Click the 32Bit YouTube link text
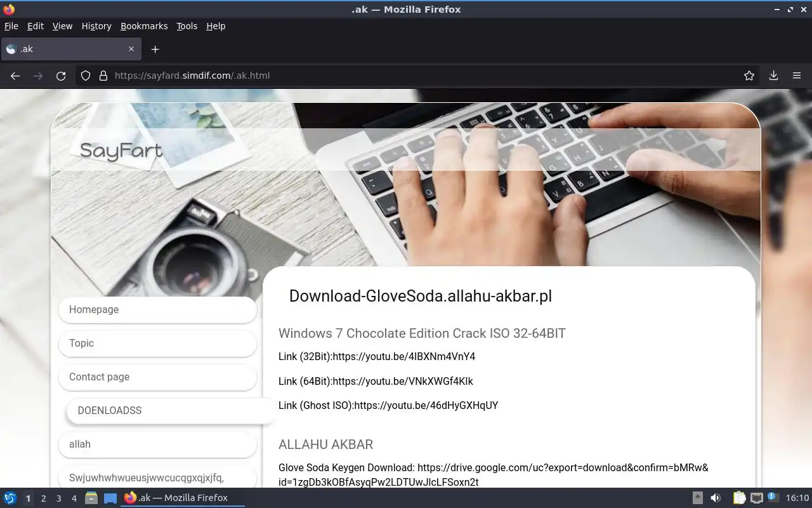 pyautogui.click(x=377, y=357)
